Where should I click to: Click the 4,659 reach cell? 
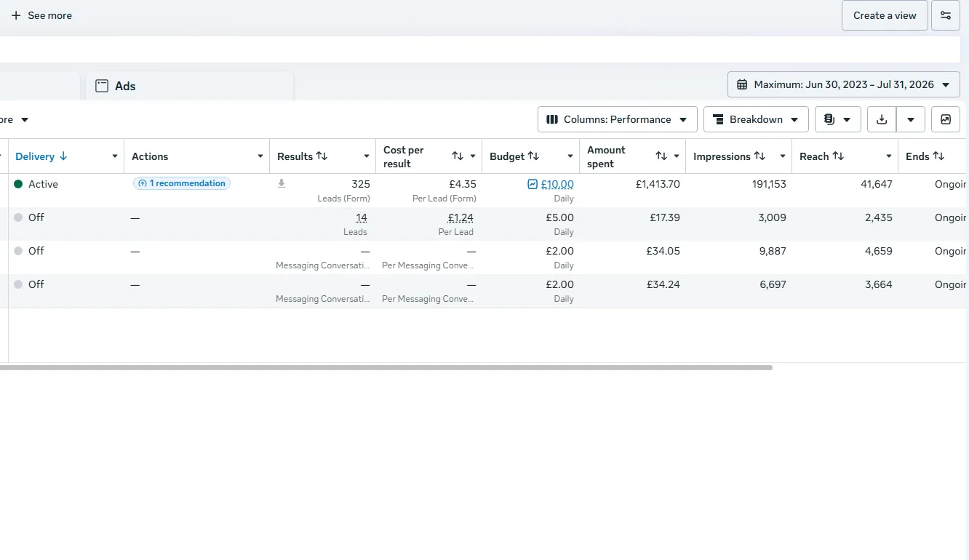[x=878, y=251]
